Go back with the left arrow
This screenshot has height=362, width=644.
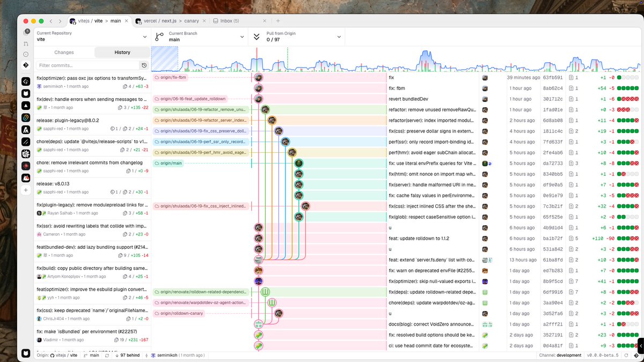pos(51,21)
